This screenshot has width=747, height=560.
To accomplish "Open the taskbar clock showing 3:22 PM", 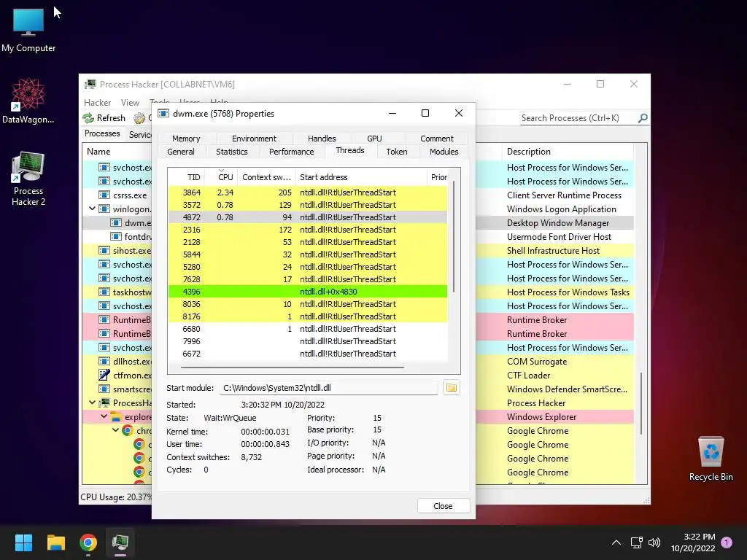I will [693, 542].
